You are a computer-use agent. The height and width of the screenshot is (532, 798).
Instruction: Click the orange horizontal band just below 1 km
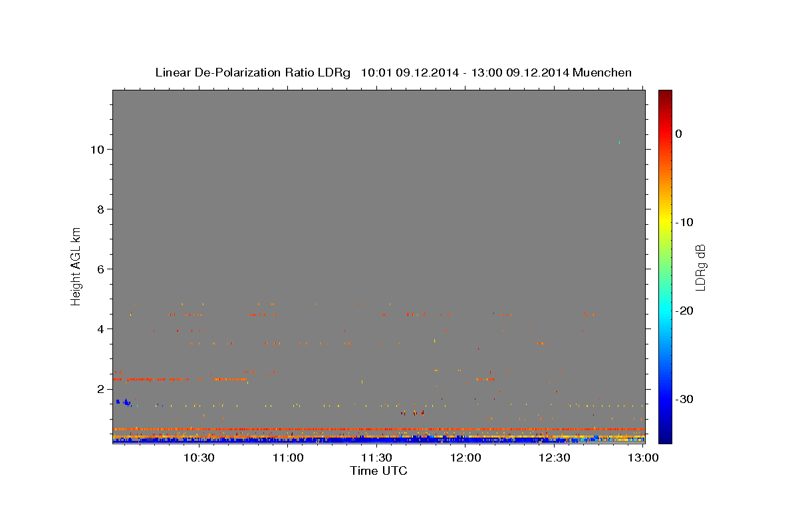pyautogui.click(x=378, y=429)
